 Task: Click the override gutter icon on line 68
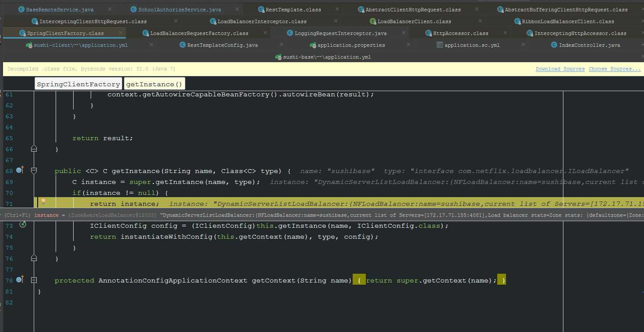(x=20, y=170)
